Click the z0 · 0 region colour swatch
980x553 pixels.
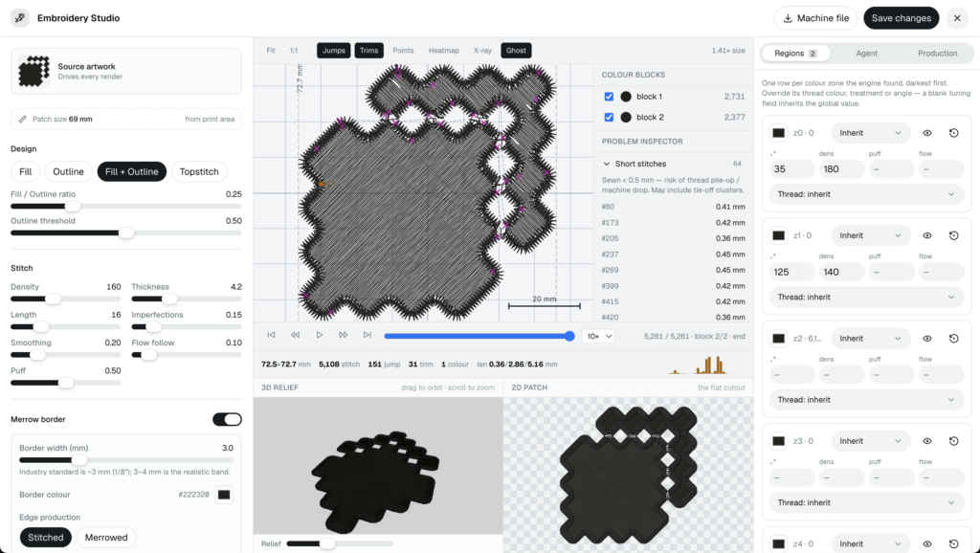[x=779, y=133]
